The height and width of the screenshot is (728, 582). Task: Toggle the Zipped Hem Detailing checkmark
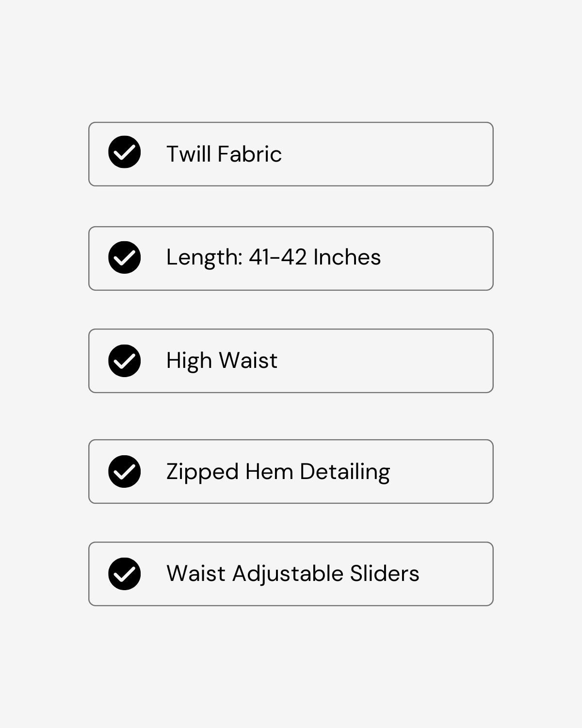point(125,471)
